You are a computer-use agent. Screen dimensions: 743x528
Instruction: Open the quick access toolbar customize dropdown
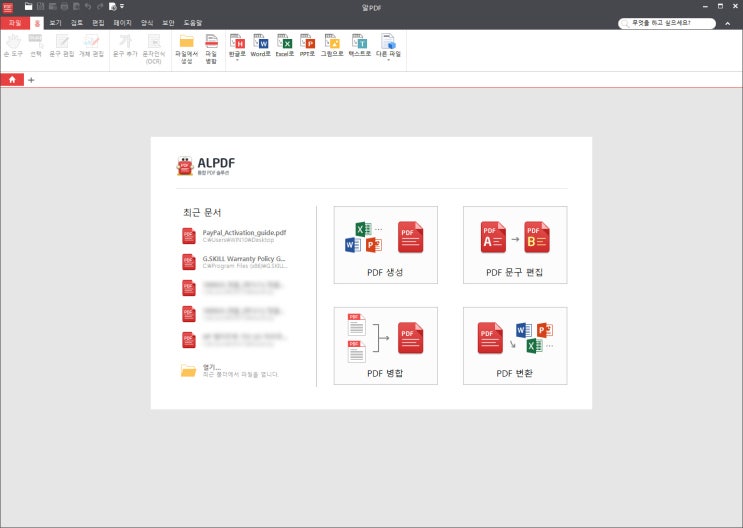coord(122,6)
